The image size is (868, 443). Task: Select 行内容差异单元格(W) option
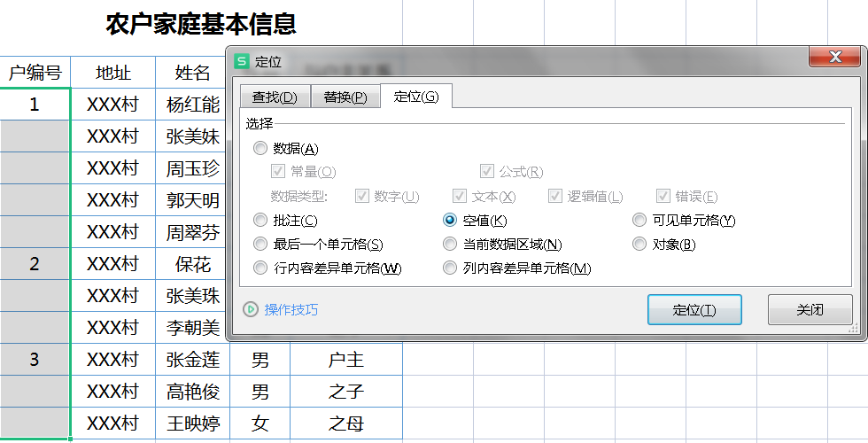tap(260, 268)
